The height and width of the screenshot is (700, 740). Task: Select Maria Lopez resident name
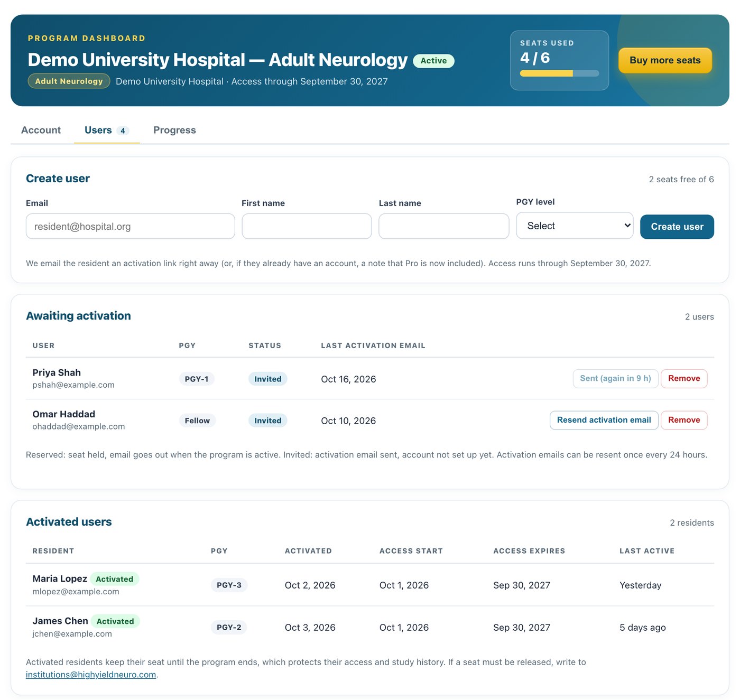[x=60, y=578]
